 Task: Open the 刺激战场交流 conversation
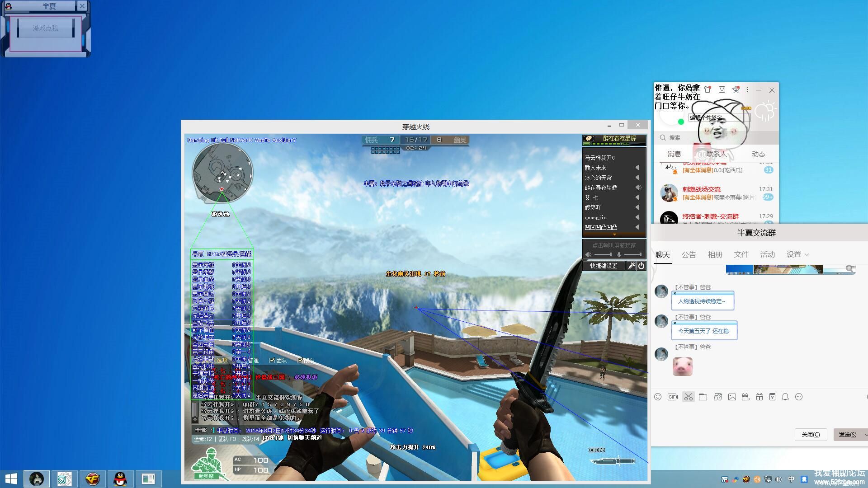tap(717, 193)
